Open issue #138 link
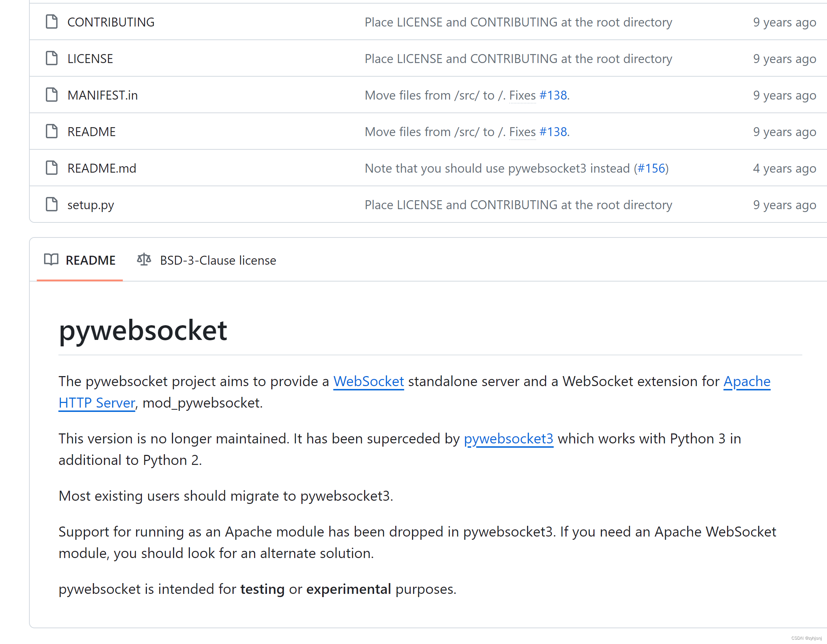This screenshot has height=644, width=827. coord(553,95)
